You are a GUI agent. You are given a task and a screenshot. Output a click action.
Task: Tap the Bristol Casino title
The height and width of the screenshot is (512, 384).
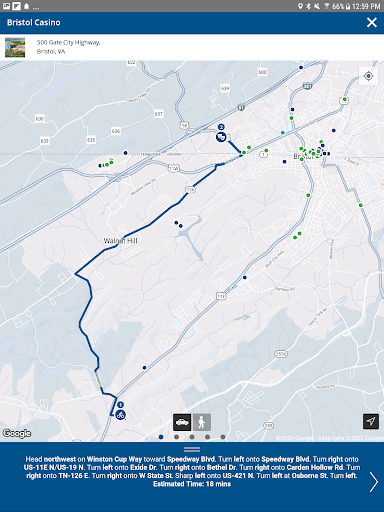[x=34, y=22]
